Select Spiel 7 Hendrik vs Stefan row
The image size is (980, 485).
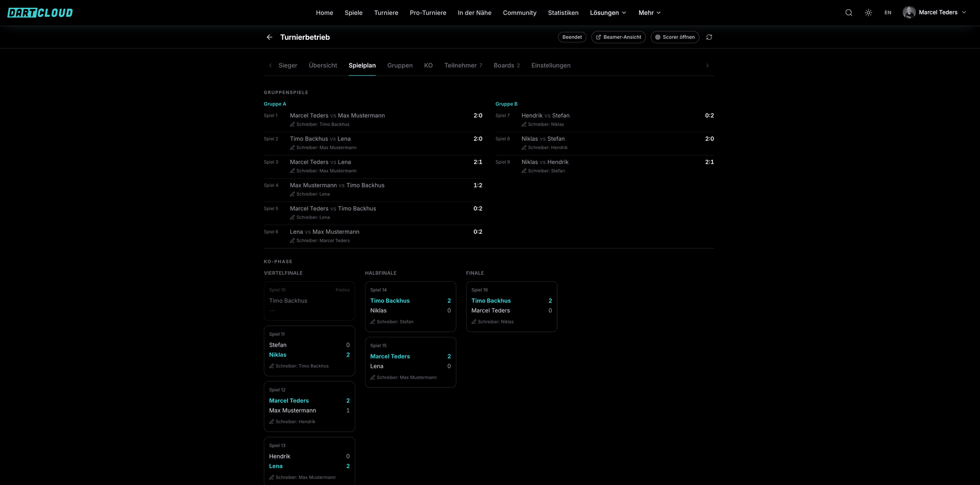tap(605, 120)
